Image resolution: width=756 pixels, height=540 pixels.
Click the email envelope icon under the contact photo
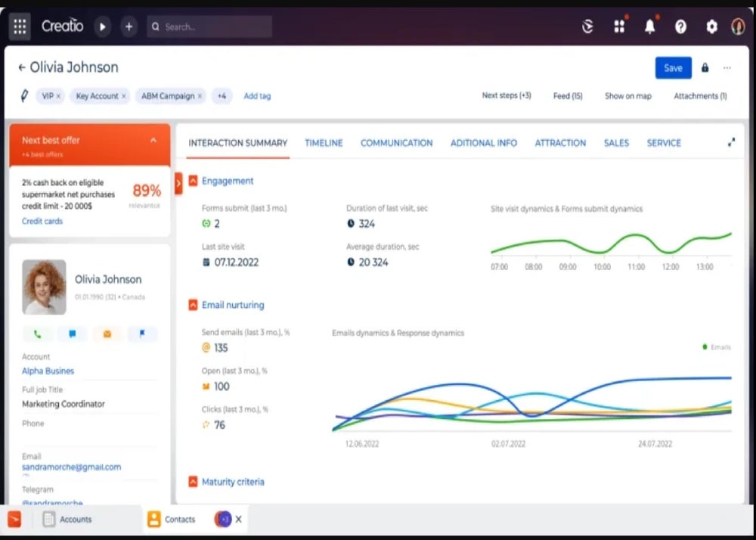(x=107, y=334)
